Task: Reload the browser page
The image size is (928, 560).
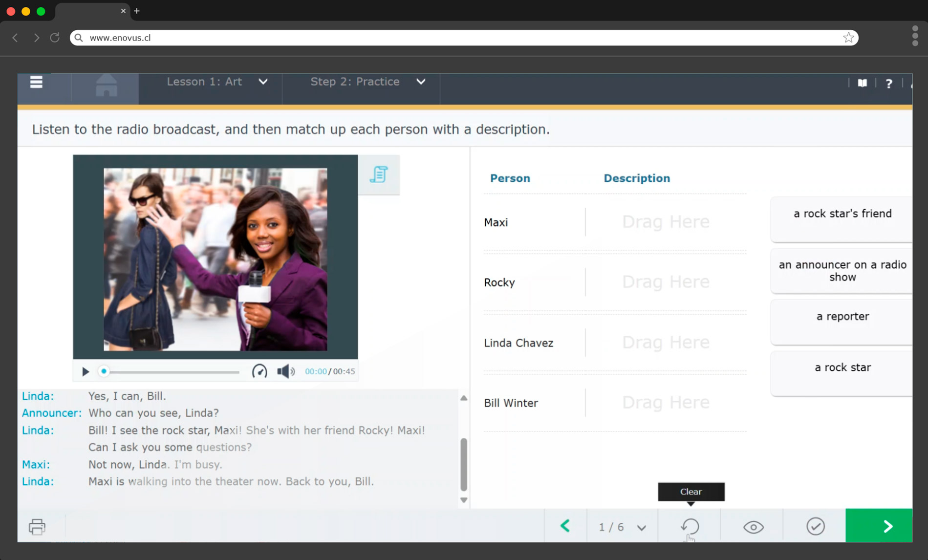Action: [x=55, y=38]
